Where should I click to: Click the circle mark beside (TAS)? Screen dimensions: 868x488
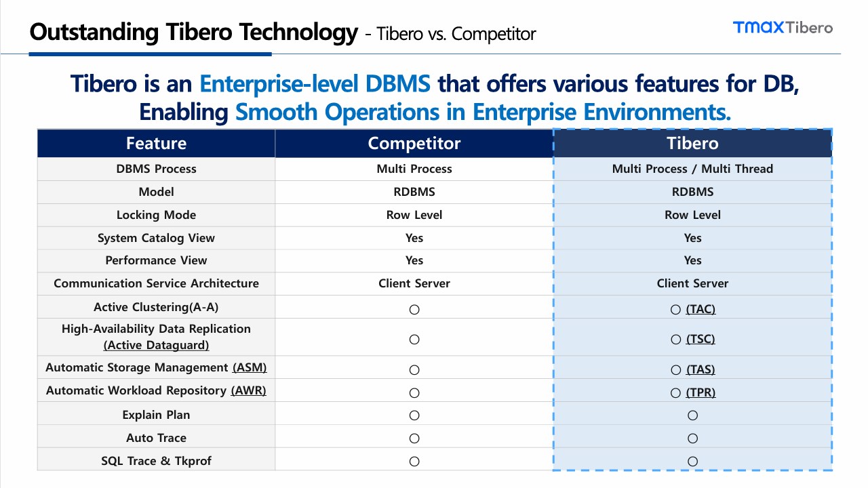675,369
